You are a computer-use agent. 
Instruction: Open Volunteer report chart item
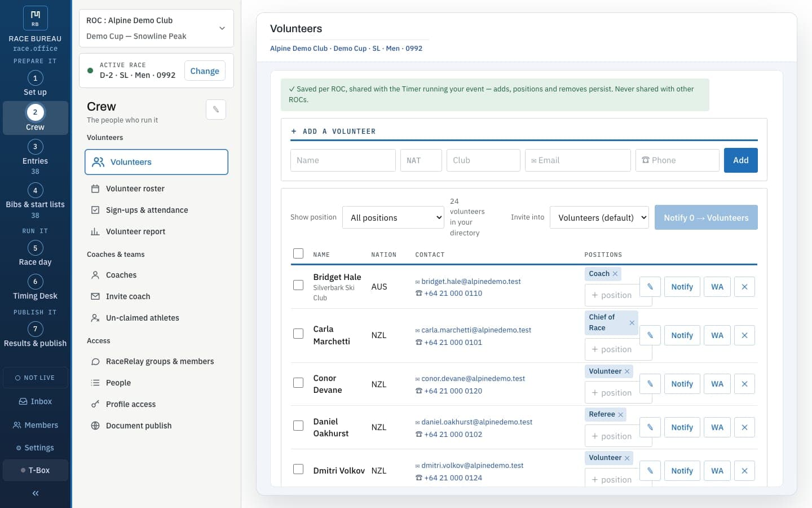click(156, 231)
